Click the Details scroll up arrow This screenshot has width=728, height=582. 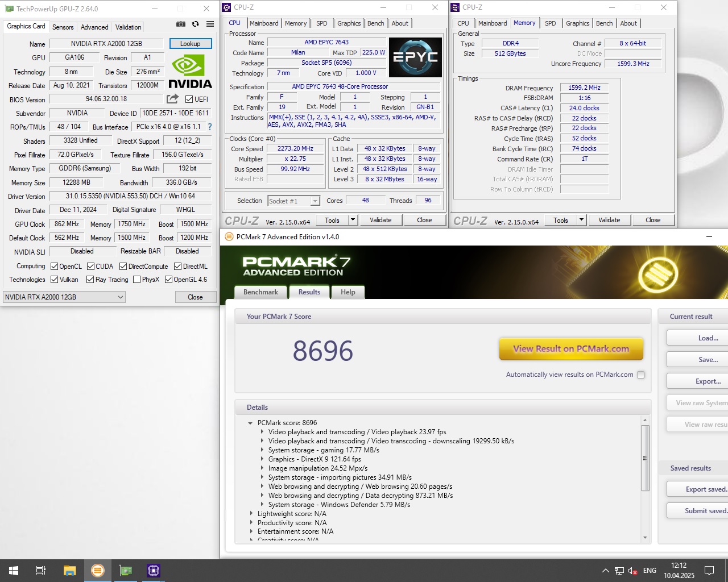645,421
